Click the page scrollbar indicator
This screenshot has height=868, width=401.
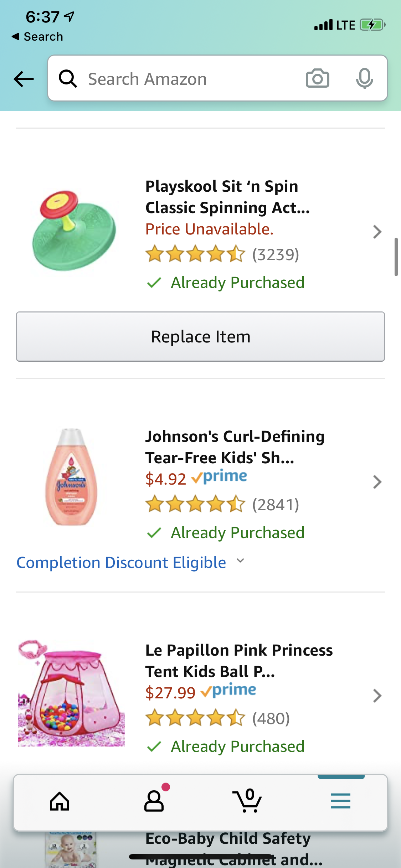pyautogui.click(x=396, y=257)
